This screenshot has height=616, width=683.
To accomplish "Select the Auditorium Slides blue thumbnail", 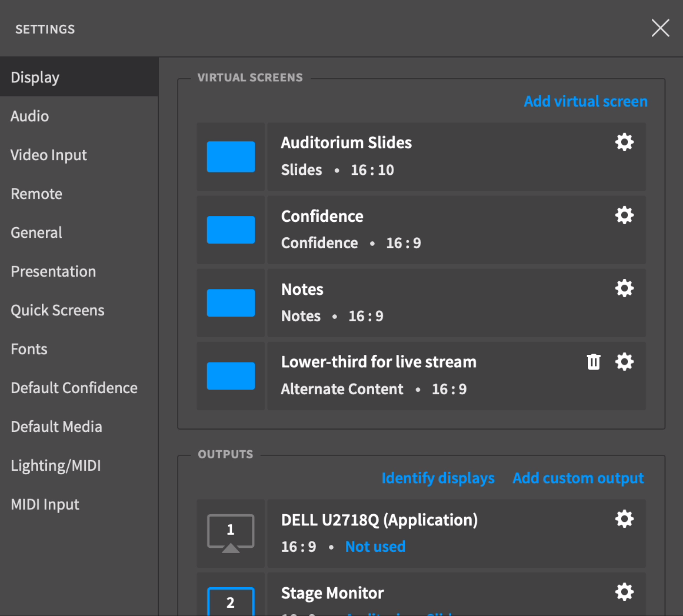I will click(231, 157).
